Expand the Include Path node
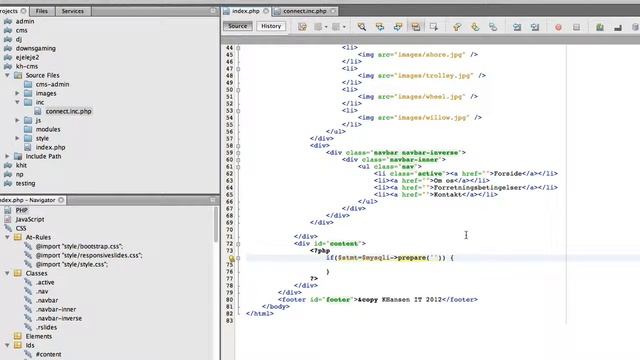This screenshot has height=360, width=640. [7, 156]
